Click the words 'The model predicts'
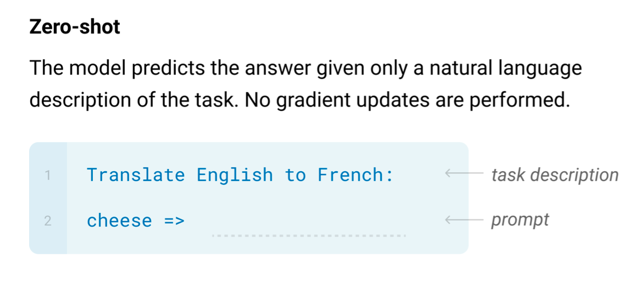 (x=117, y=69)
